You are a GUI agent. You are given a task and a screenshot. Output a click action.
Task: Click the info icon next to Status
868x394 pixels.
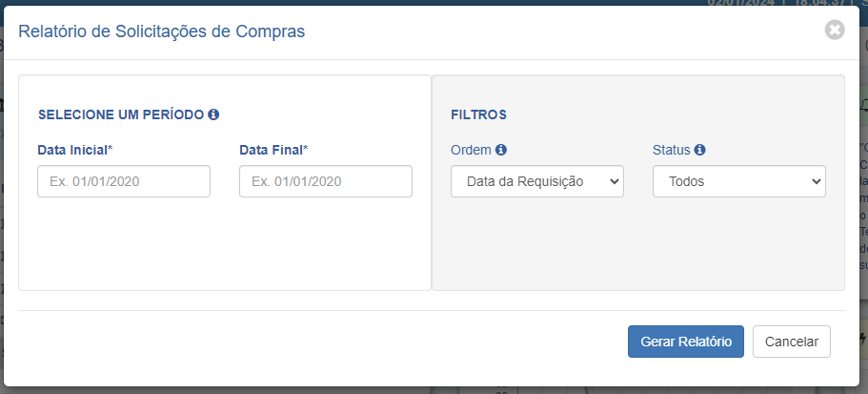699,150
